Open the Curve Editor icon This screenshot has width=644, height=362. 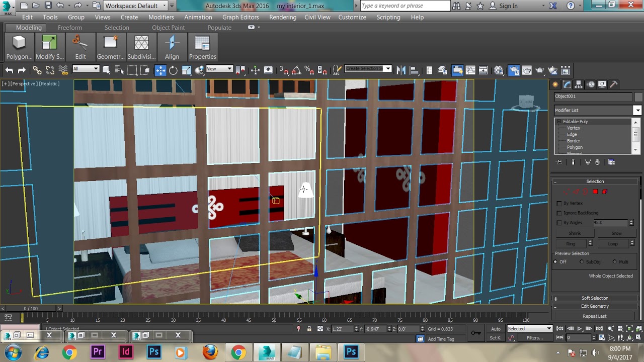tap(470, 70)
